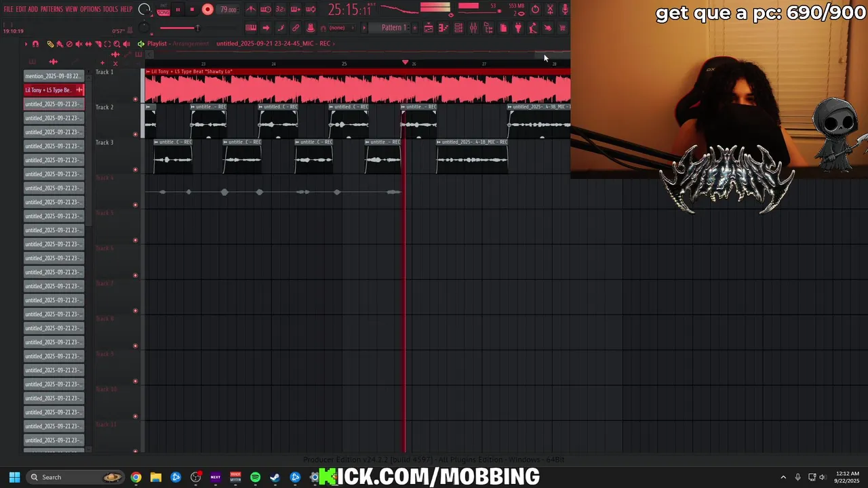Viewport: 868px width, 488px height.
Task: Open the ADD menu
Action: pyautogui.click(x=33, y=9)
